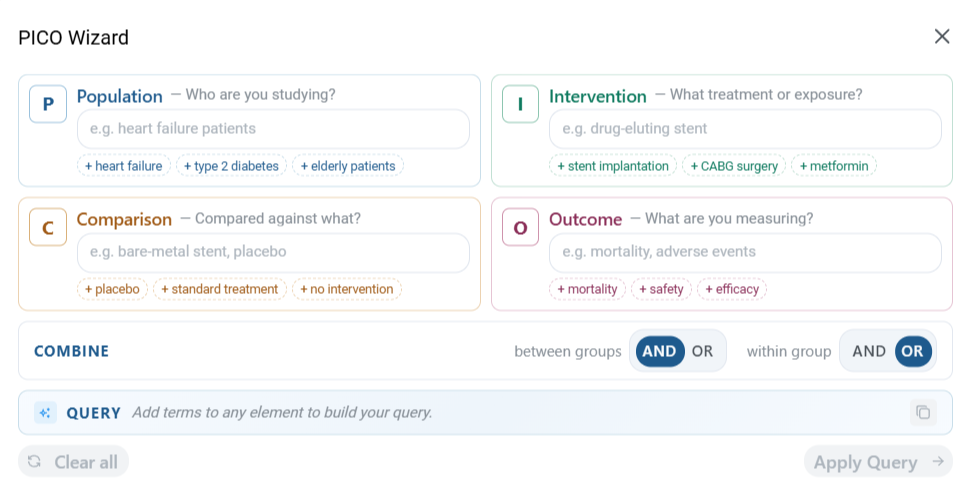Add mortality outcome chip
This screenshot has height=481, width=965.
pos(587,289)
